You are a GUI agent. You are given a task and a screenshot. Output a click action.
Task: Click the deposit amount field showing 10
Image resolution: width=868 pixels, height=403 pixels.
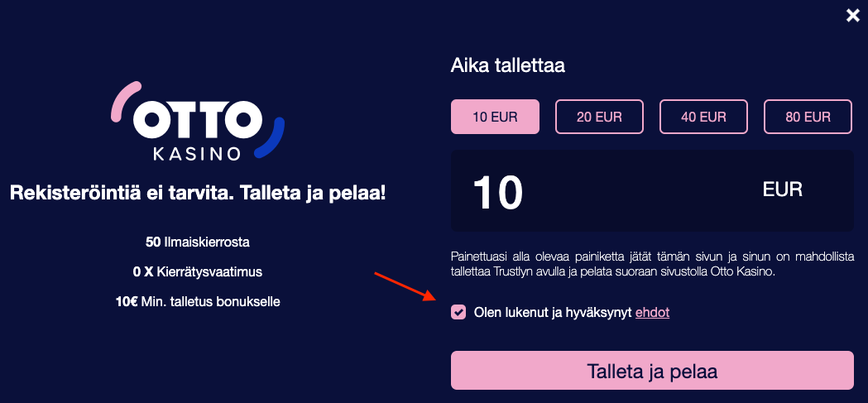[x=652, y=191]
